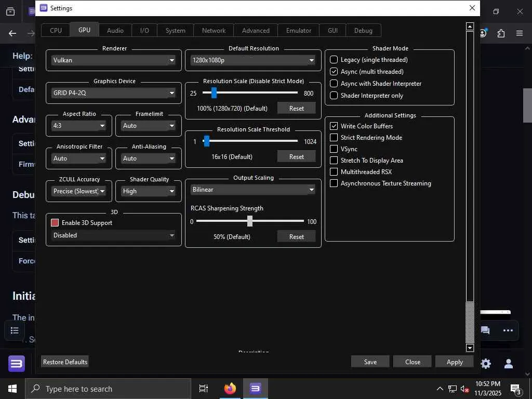Open Graphics Device dropdown GRID P4-2Q
This screenshot has width=532, height=399.
(114, 93)
